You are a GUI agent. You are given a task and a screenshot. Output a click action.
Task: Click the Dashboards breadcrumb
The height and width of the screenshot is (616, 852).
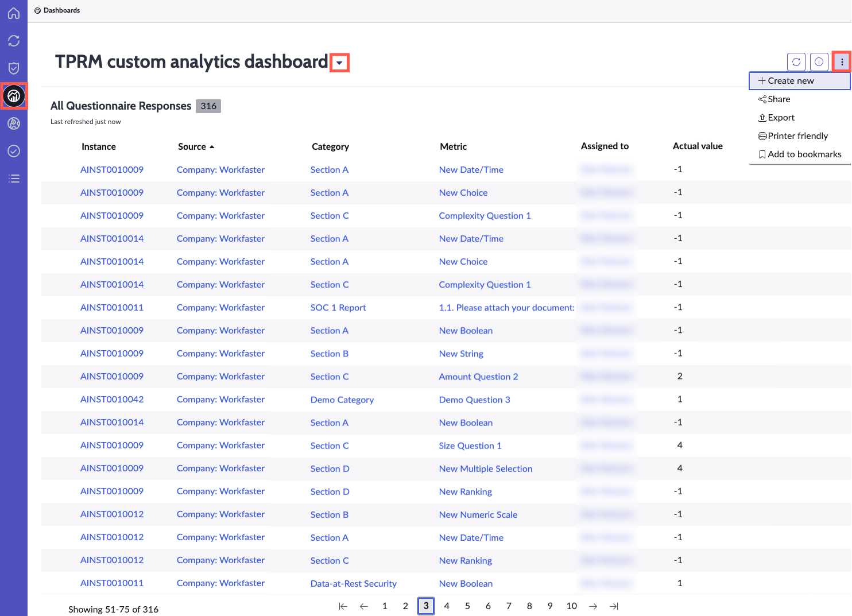click(57, 10)
